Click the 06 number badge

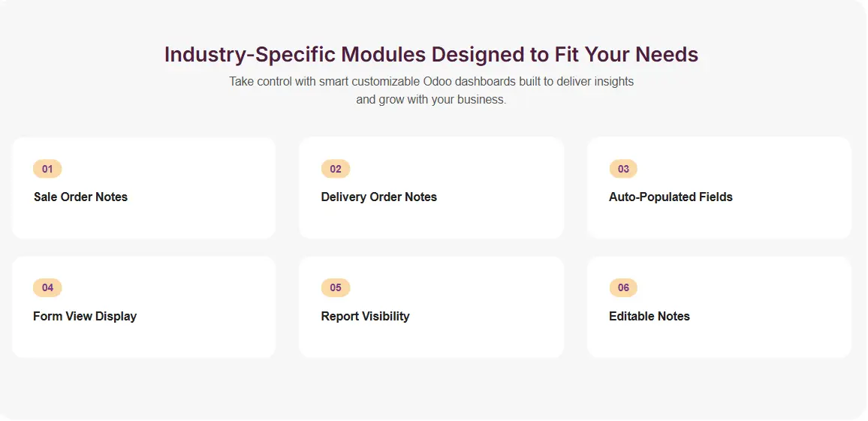coord(623,287)
